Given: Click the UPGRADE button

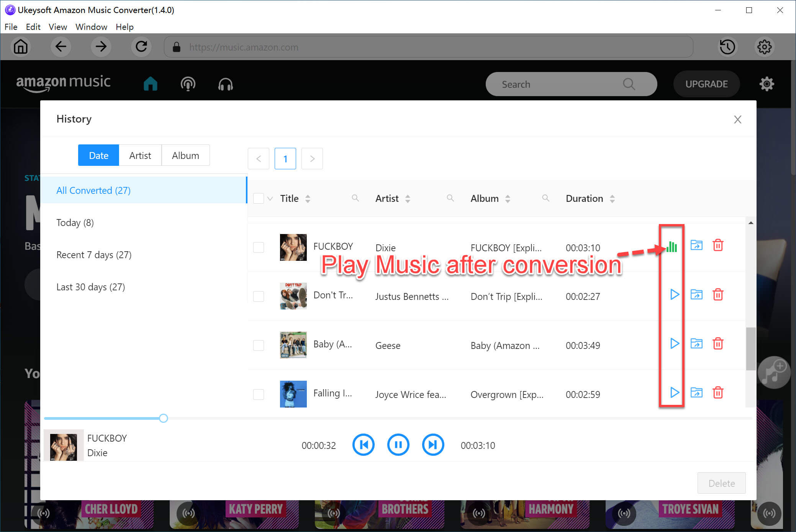Looking at the screenshot, I should (706, 84).
